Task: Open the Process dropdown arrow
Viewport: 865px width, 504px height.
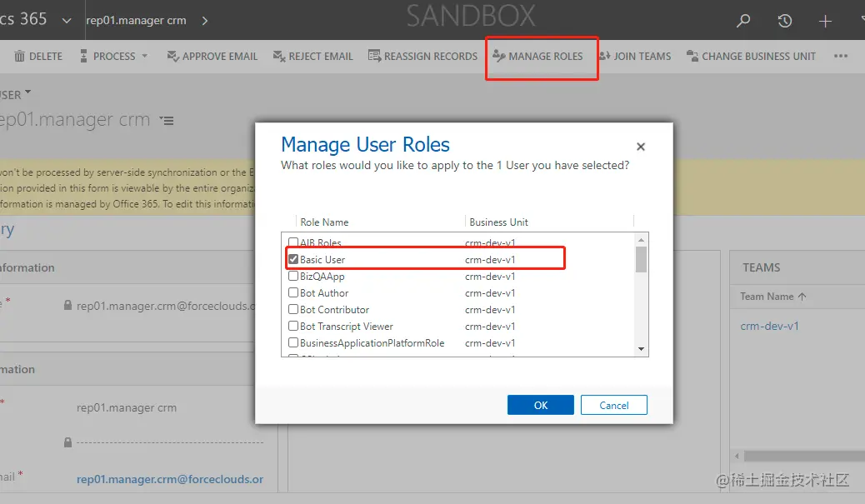Action: point(144,56)
